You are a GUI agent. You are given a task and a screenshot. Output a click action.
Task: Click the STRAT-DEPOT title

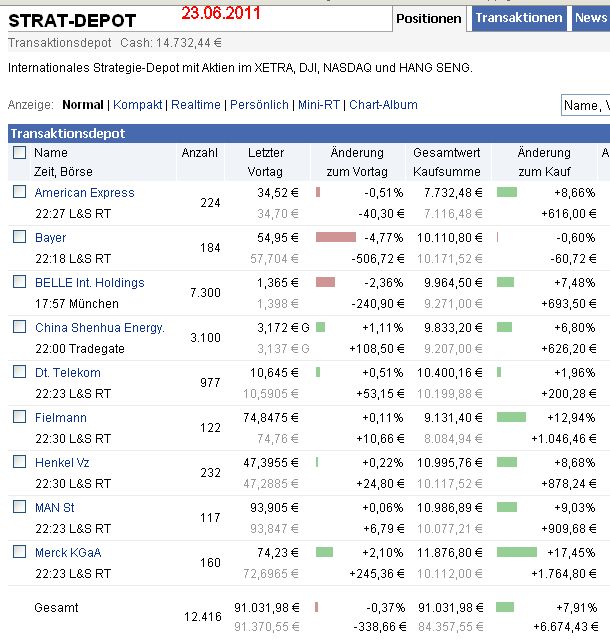pos(72,21)
